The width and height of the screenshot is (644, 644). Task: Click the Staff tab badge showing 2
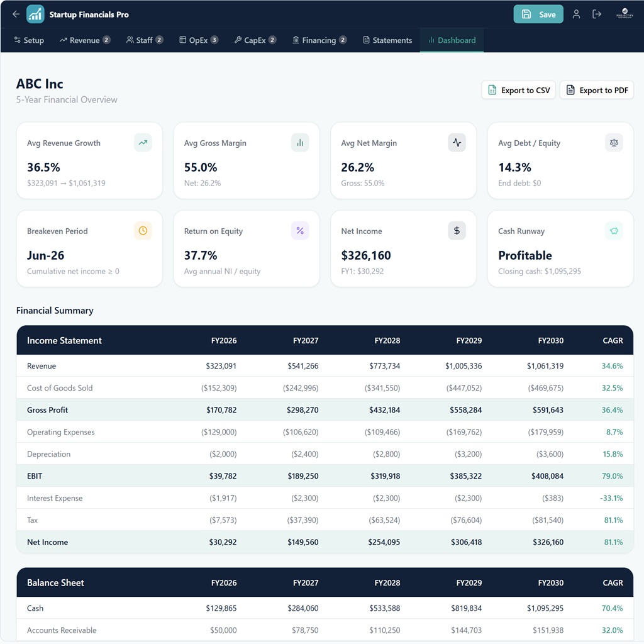click(x=159, y=40)
